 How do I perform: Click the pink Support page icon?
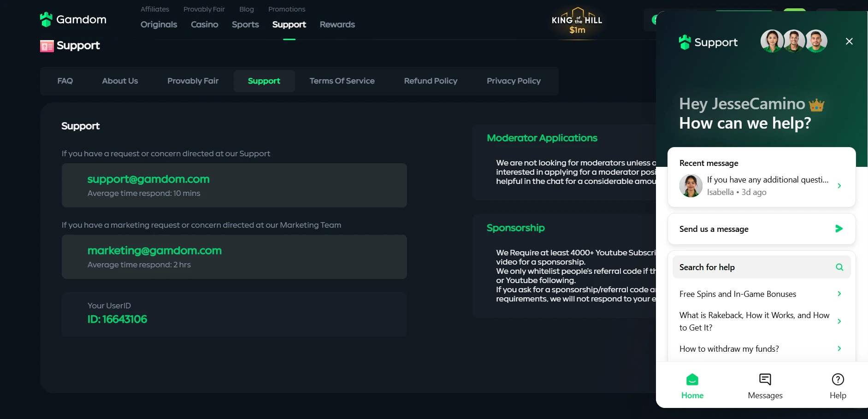(47, 46)
